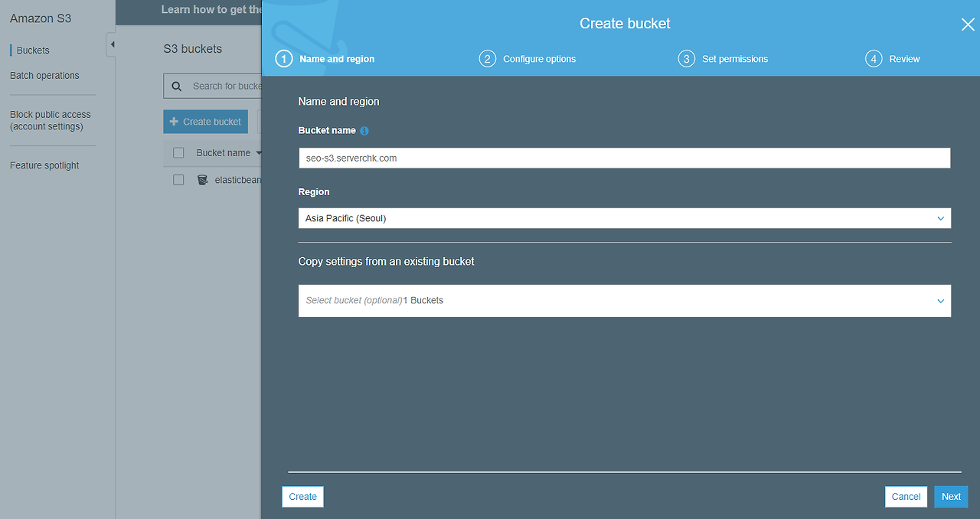
Task: Collapse the left sidebar arrow
Action: coord(112,44)
